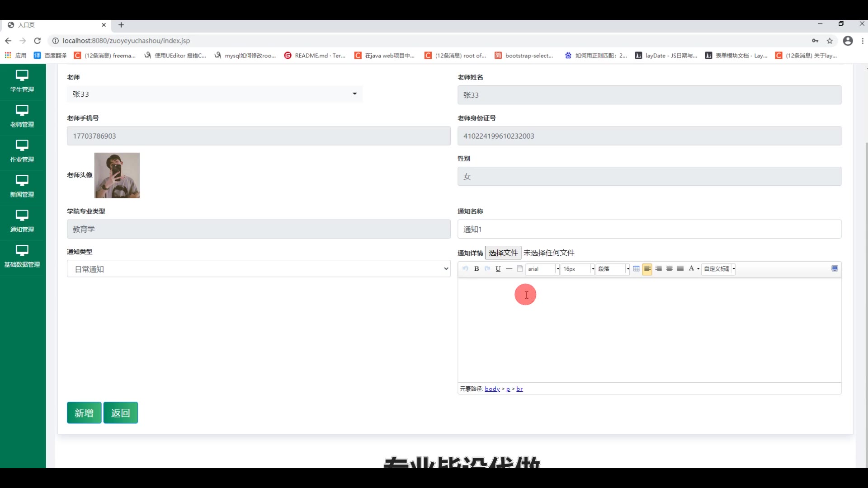
Task: Open the 老师 select showing 张33
Action: [215, 94]
